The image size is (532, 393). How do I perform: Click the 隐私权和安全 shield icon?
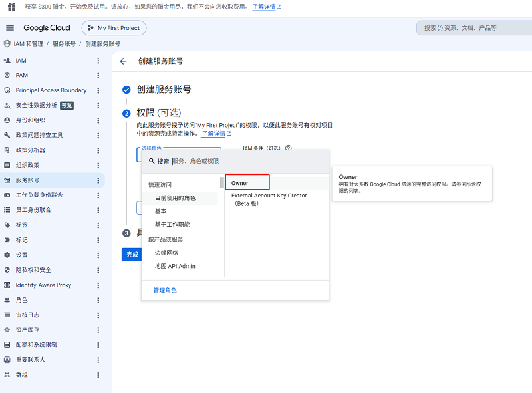tap(7, 270)
